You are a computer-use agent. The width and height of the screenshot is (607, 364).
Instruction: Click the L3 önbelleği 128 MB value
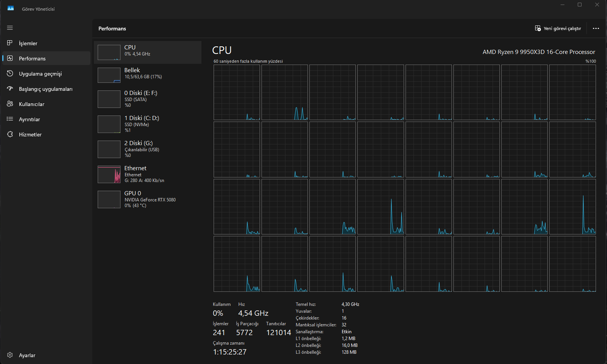click(349, 352)
